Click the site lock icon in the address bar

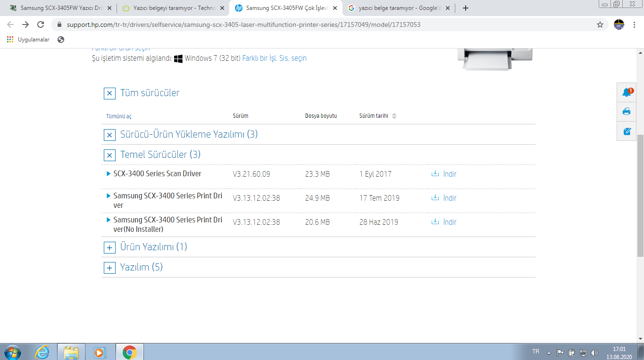(x=59, y=25)
